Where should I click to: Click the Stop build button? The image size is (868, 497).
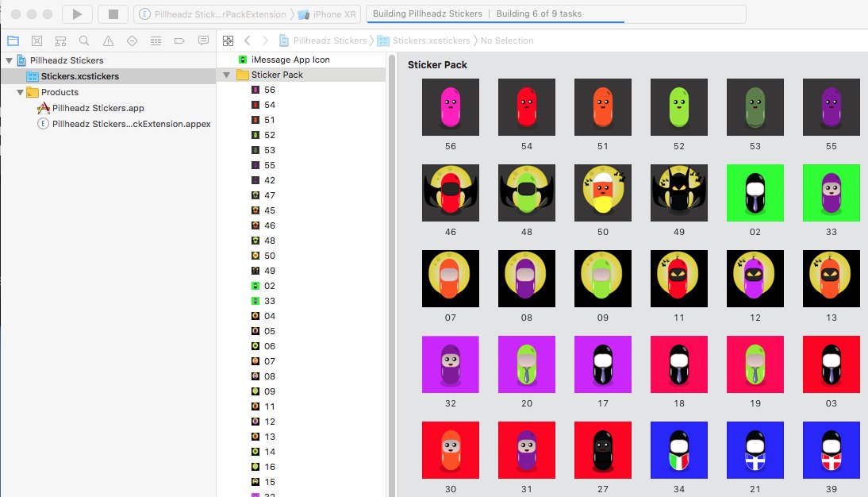(113, 13)
